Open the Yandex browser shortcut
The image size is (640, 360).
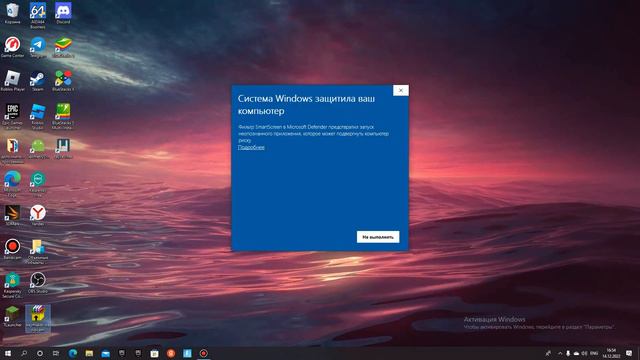pos(38,215)
